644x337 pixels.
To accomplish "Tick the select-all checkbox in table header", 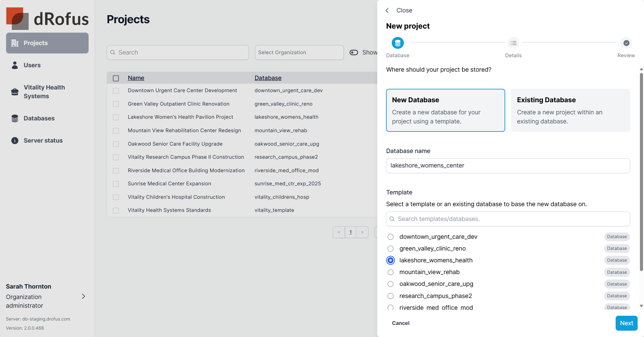I will point(116,78).
